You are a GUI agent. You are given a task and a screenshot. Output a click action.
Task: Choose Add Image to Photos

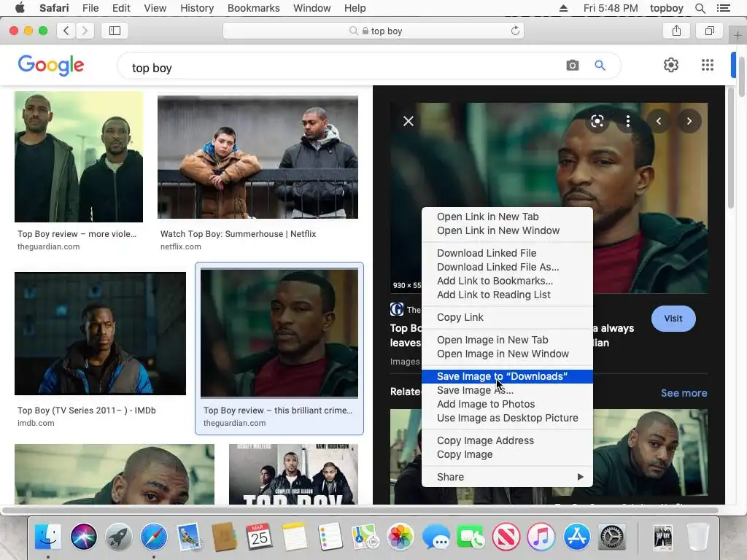508,404
